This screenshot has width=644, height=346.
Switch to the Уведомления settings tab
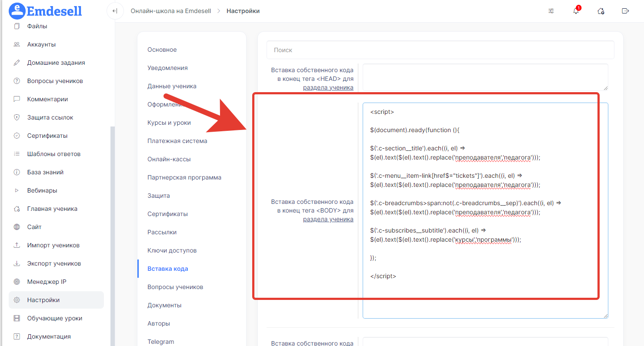point(167,68)
